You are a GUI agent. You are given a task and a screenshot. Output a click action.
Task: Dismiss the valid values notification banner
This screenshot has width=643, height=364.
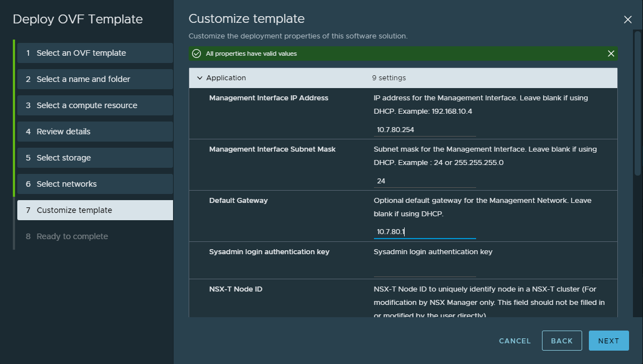pyautogui.click(x=611, y=54)
